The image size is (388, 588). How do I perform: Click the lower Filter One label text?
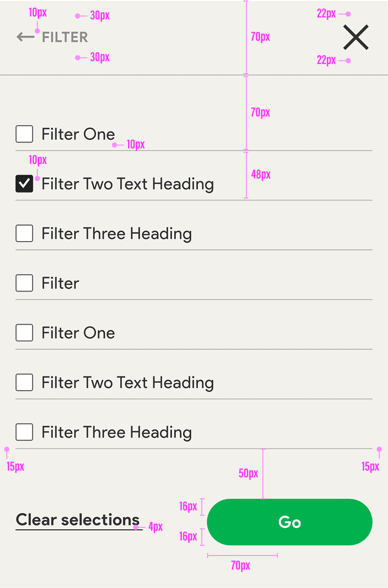(x=78, y=333)
